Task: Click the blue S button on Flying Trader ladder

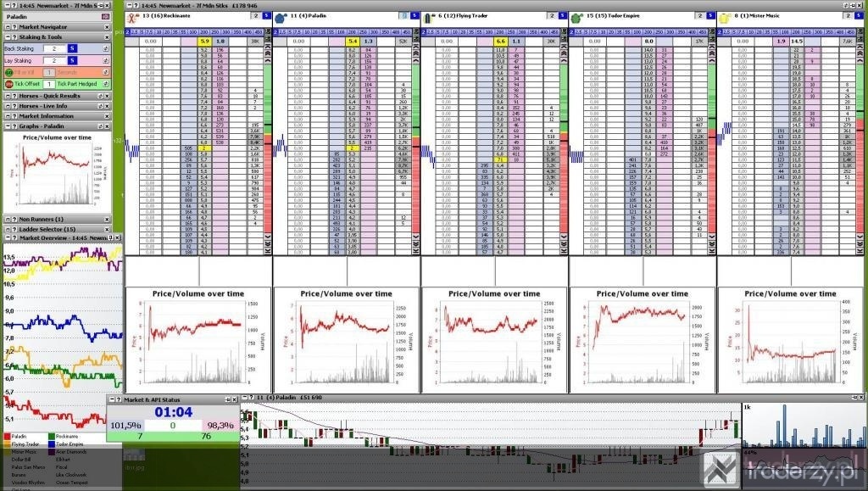Action: click(563, 16)
